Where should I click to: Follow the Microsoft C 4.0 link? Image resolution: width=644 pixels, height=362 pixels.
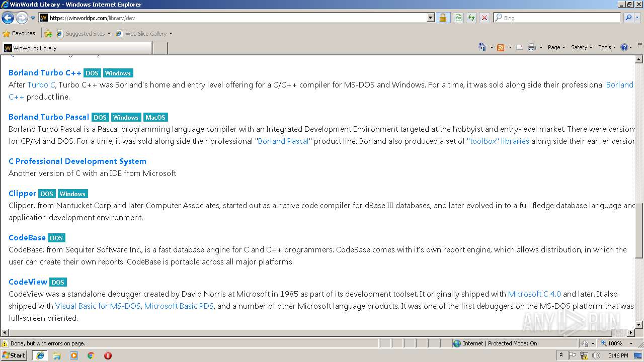pyautogui.click(x=534, y=294)
